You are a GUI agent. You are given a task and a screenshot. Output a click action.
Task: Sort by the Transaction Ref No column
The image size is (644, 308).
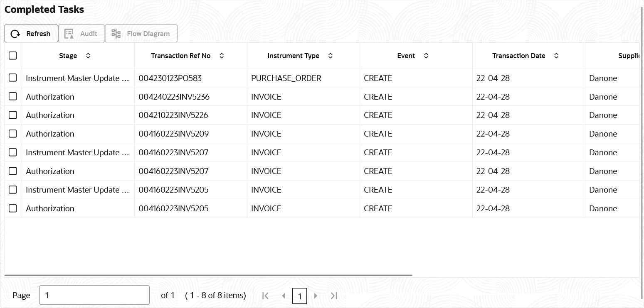pos(222,55)
